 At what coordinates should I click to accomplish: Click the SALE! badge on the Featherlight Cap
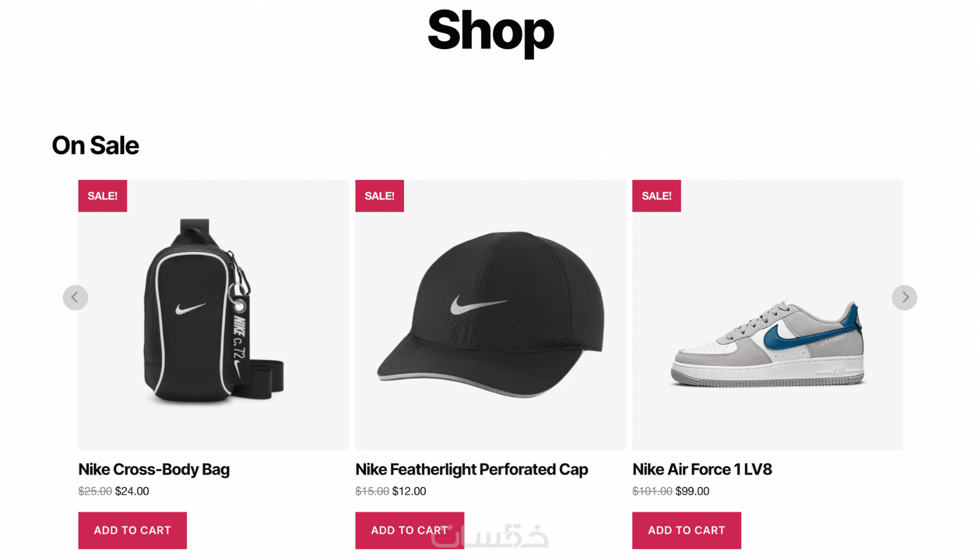(379, 196)
